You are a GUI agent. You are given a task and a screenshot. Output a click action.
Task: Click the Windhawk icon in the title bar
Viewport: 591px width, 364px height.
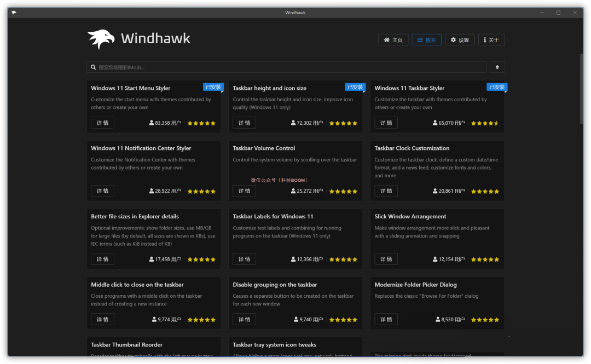point(14,13)
